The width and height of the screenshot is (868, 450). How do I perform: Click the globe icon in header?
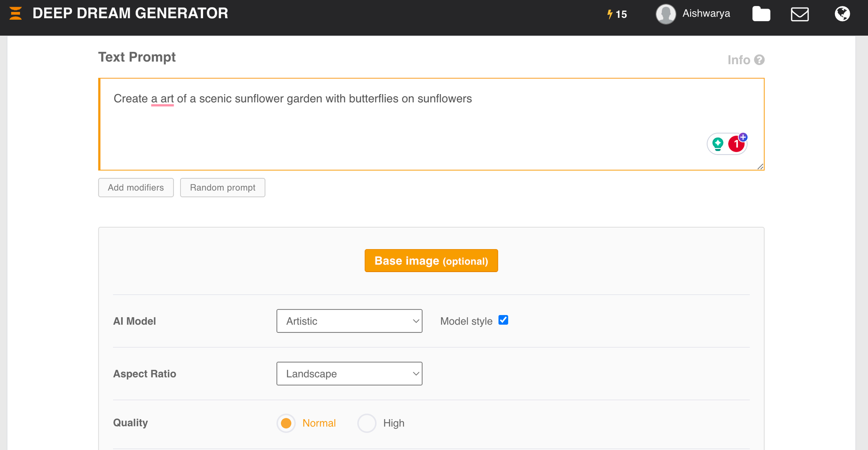[x=842, y=14]
